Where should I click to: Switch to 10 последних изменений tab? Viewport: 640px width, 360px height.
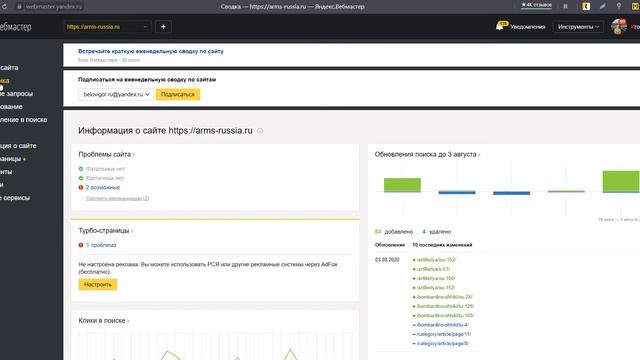442,245
